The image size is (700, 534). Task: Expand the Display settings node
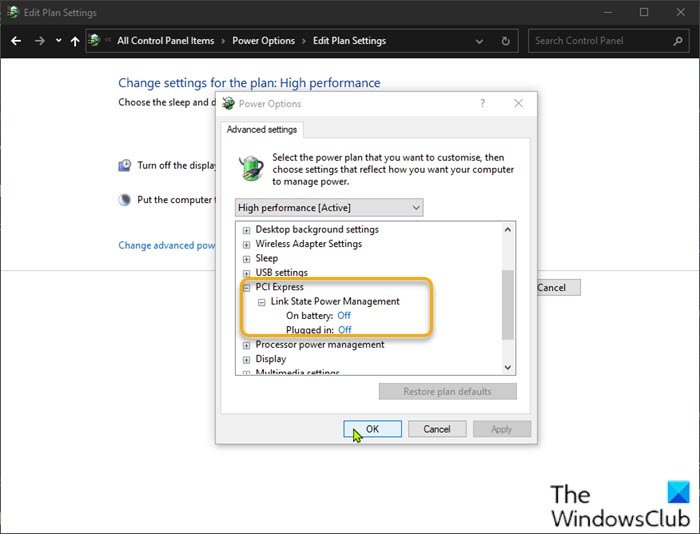(246, 360)
